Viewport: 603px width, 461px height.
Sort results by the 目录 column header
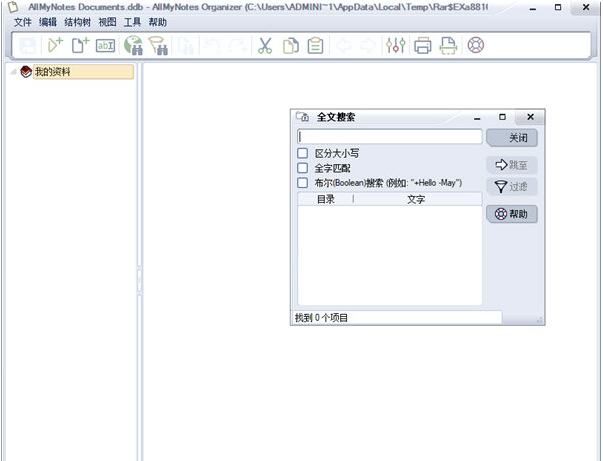pos(325,199)
